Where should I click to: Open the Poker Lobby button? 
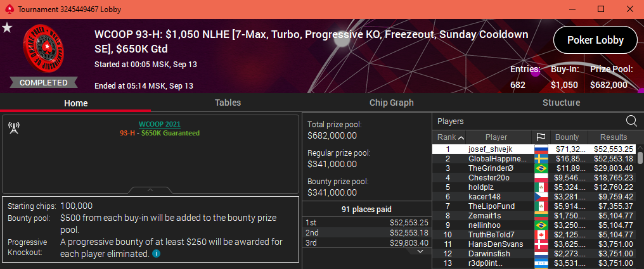pyautogui.click(x=596, y=40)
